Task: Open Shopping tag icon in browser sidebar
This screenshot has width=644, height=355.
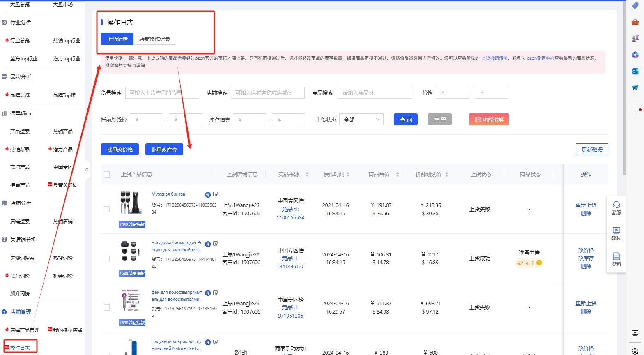Action: (635, 6)
